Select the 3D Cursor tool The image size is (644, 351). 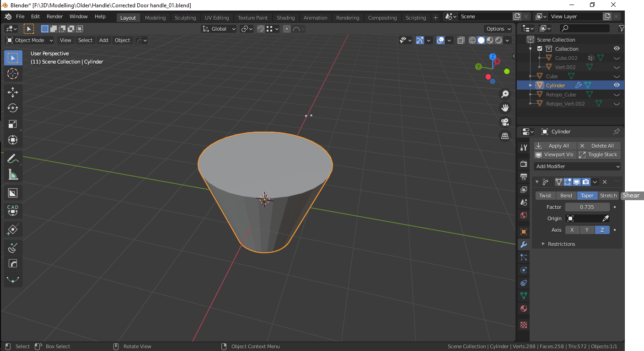[13, 74]
